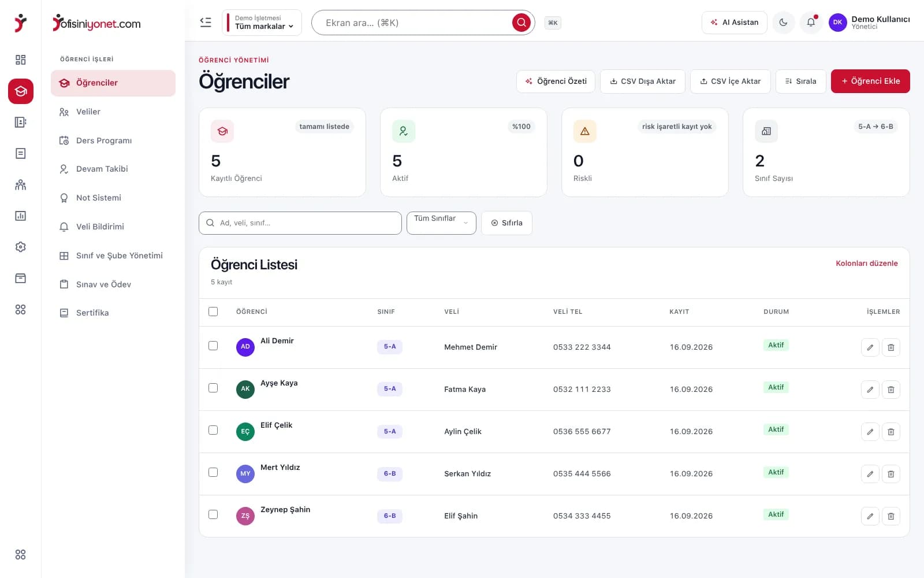This screenshot has height=578, width=924.
Task: Edit Ali Demir row with pencil icon
Action: point(870,347)
